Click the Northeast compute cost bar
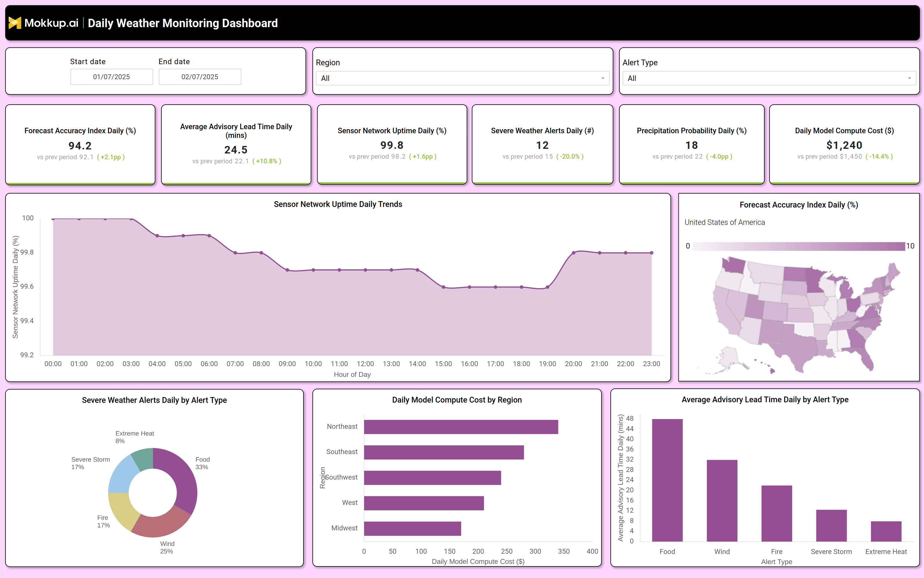Image resolution: width=924 pixels, height=578 pixels. (x=461, y=427)
